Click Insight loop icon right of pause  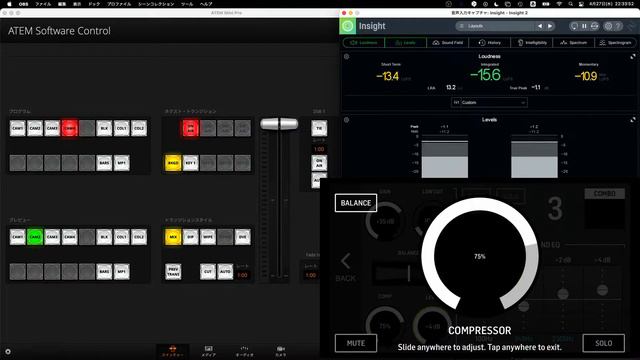pos(594,26)
